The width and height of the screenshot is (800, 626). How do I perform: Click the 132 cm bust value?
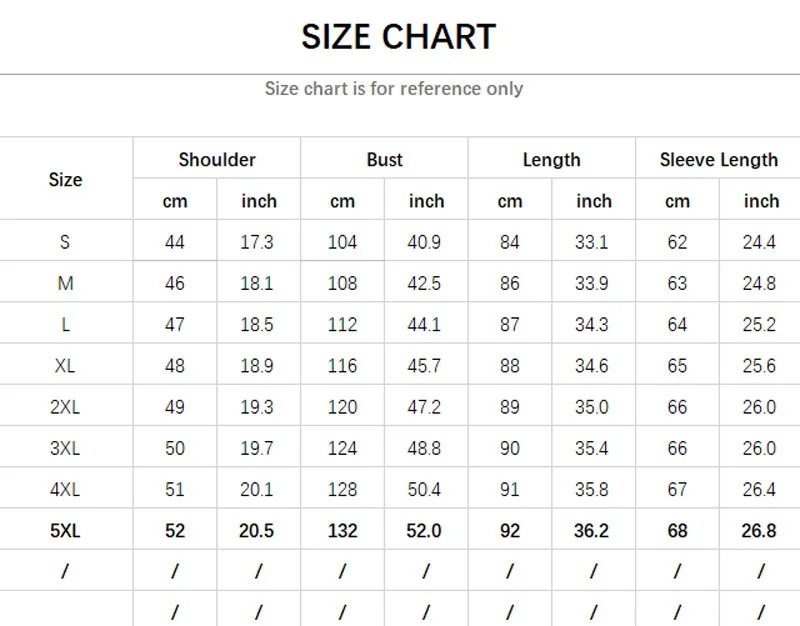click(x=342, y=531)
